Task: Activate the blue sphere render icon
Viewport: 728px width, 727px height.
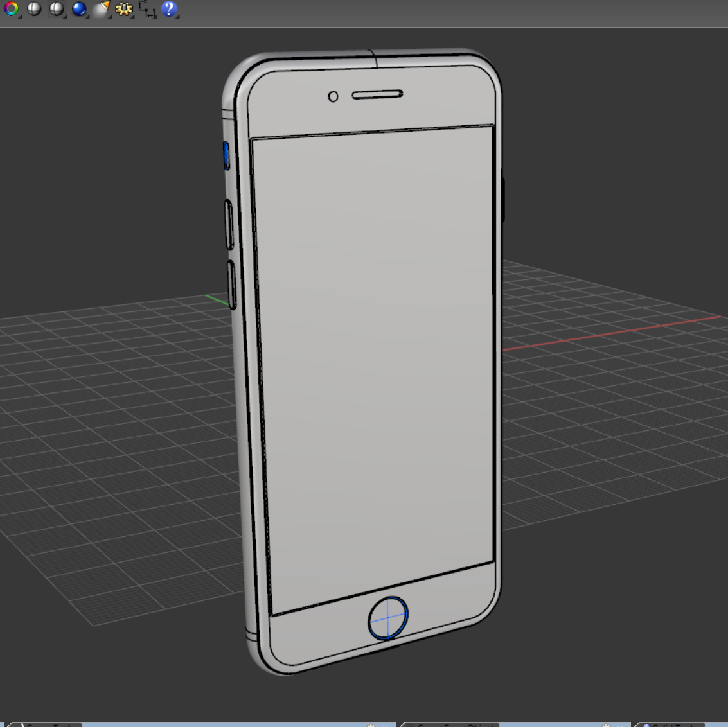Action: (x=79, y=8)
